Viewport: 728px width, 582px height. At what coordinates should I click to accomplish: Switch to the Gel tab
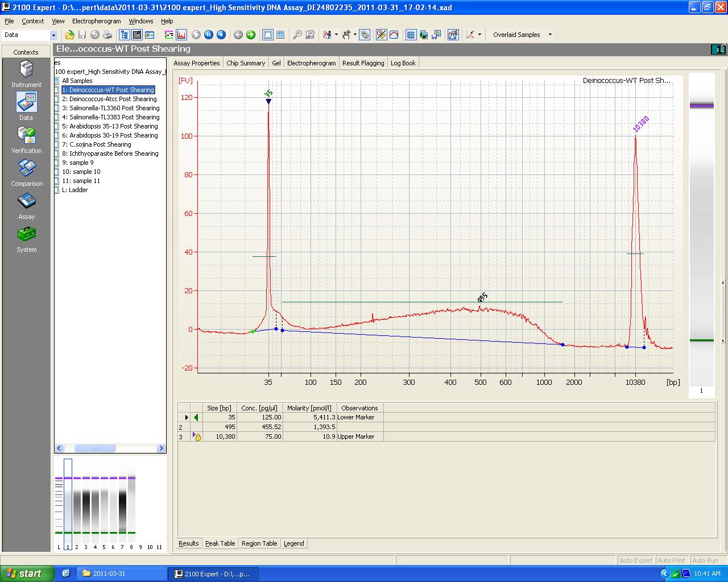276,63
